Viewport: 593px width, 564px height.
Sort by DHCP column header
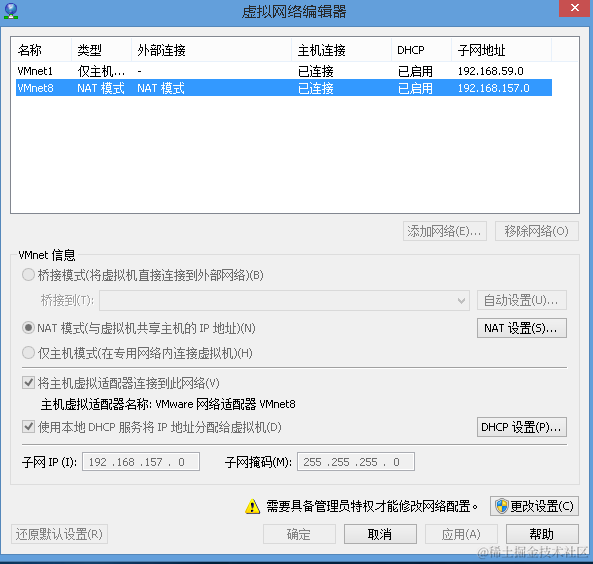coord(421,50)
